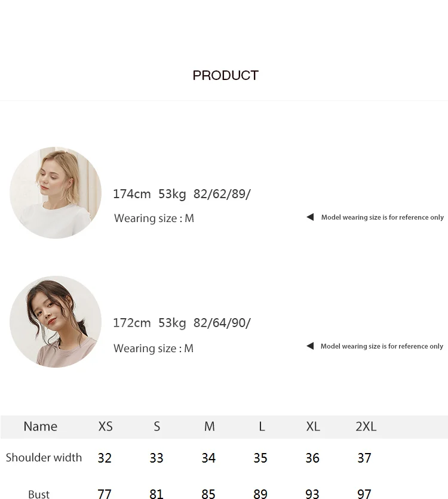Click the triangle arrow beside the second reference note
This screenshot has width=448, height=499.
(310, 346)
